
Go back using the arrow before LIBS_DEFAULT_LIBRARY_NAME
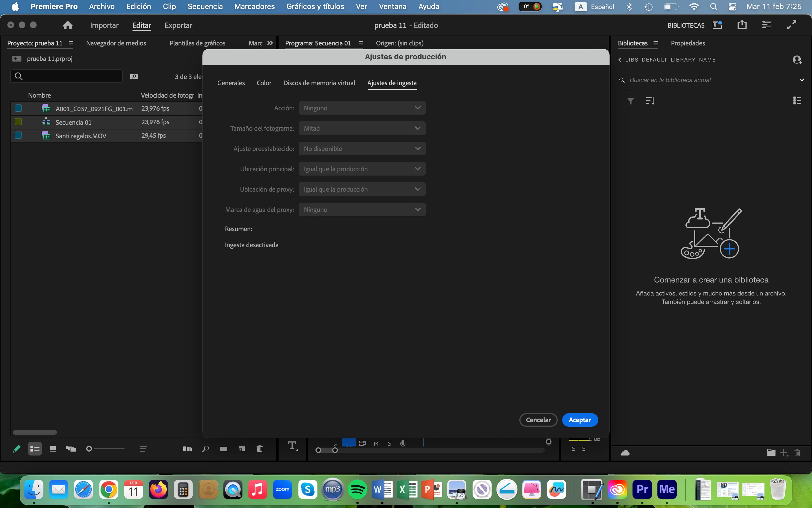pos(620,60)
